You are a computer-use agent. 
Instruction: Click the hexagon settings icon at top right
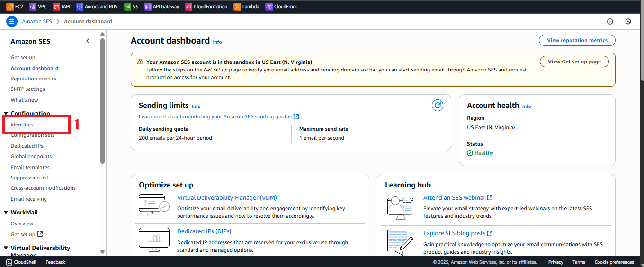(628, 21)
